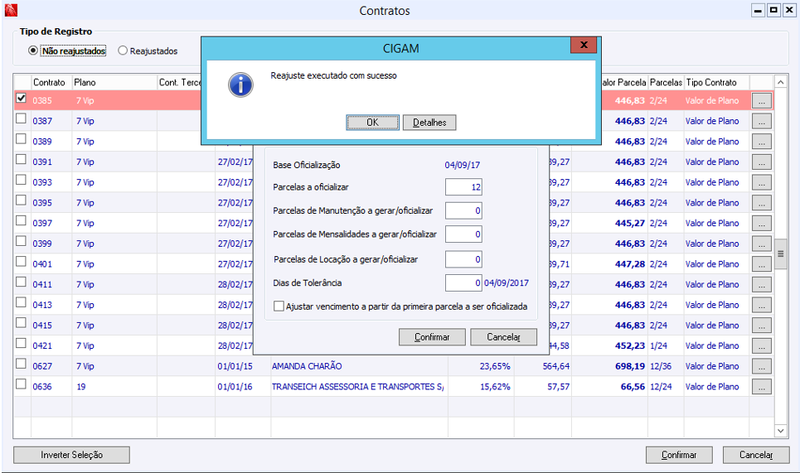Click the OK button in CIGAM dialog
The width and height of the screenshot is (800, 473).
pyautogui.click(x=372, y=122)
